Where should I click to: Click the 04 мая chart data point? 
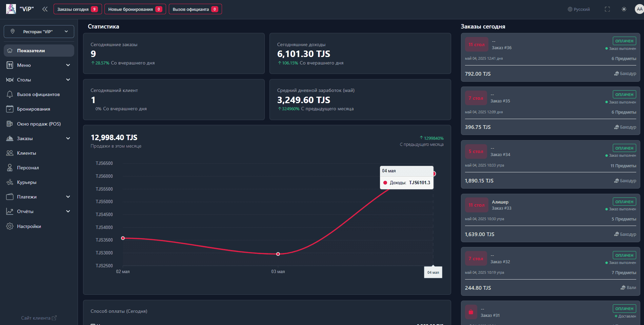pyautogui.click(x=434, y=174)
